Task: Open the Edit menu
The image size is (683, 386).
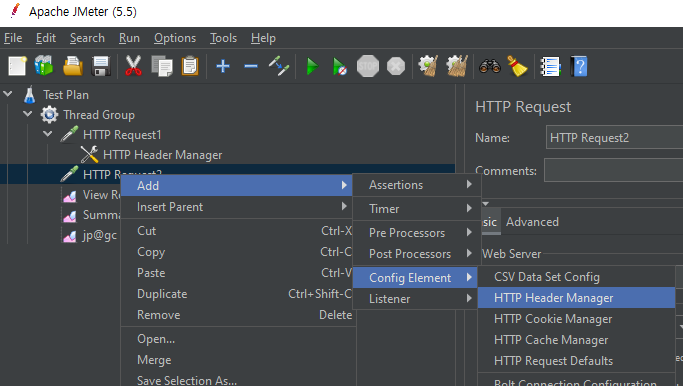Action: 46,38
